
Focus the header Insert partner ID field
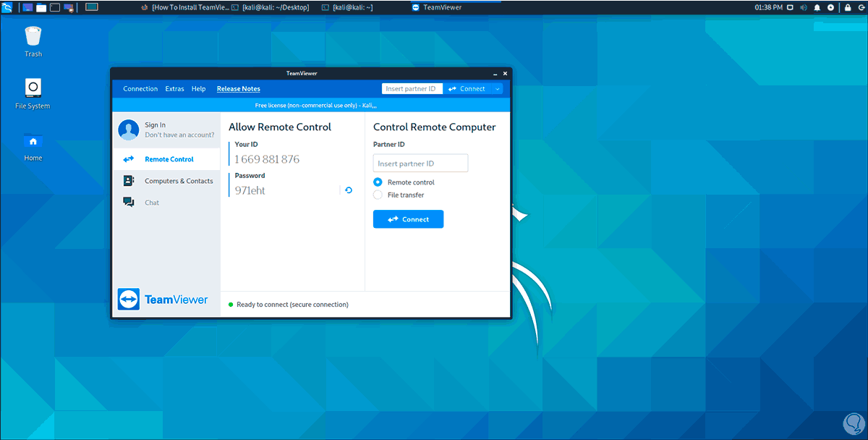[412, 89]
